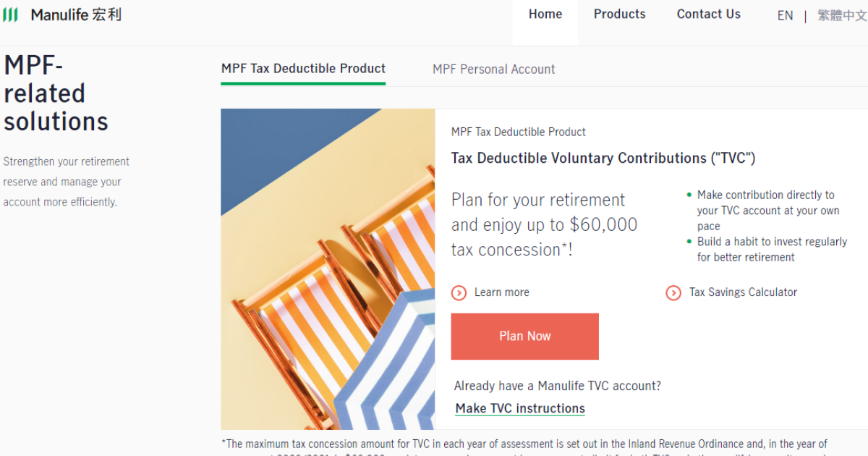The height and width of the screenshot is (456, 868).
Task: Open the Home menu item
Action: tap(545, 14)
